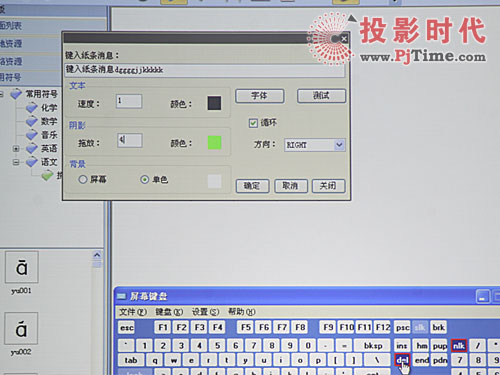Click the esc key on screen keyboard
Screen dimensions: 500x375
(127, 328)
